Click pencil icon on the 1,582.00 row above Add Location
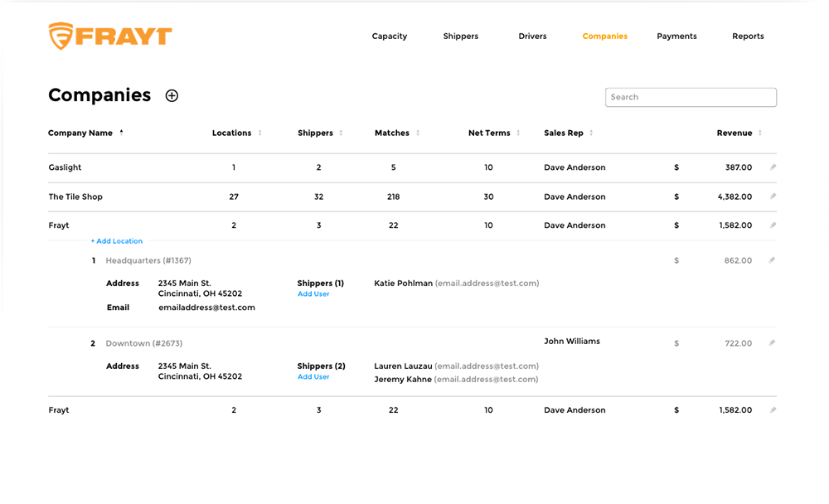The width and height of the screenshot is (829, 504). point(773,225)
